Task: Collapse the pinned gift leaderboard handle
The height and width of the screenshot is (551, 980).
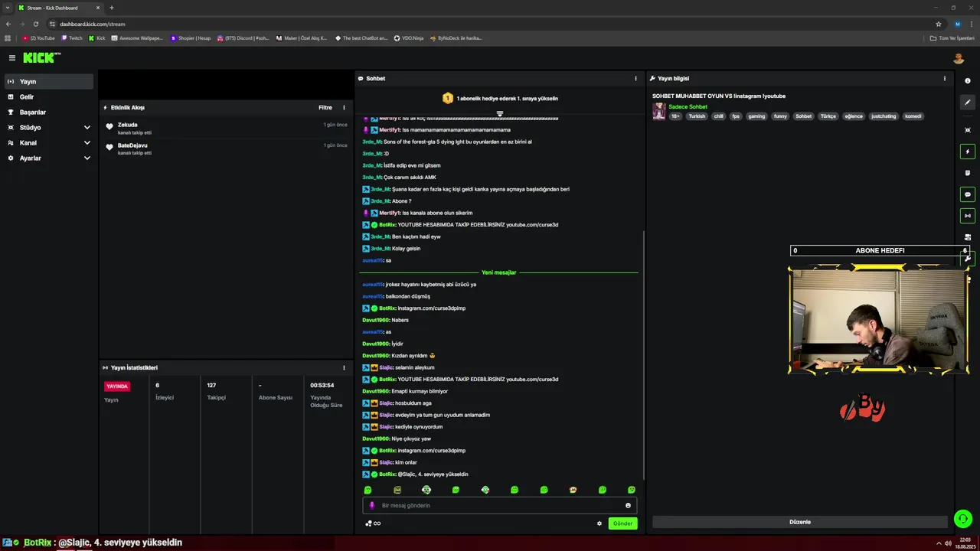Action: coord(500,113)
